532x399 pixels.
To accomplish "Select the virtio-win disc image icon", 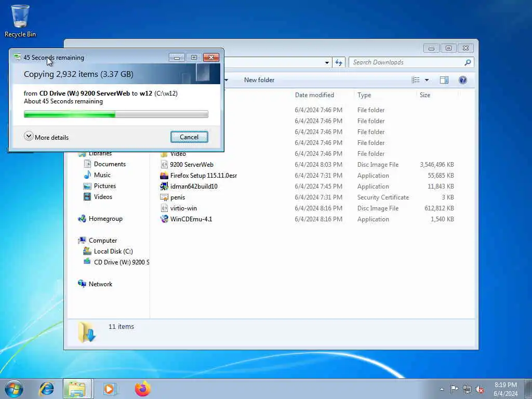I will pyautogui.click(x=164, y=208).
